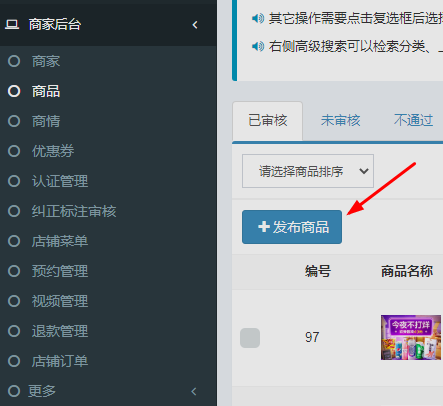The width and height of the screenshot is (443, 406).
Task: Click the circle icon beside 视频管理
Action: tap(14, 301)
